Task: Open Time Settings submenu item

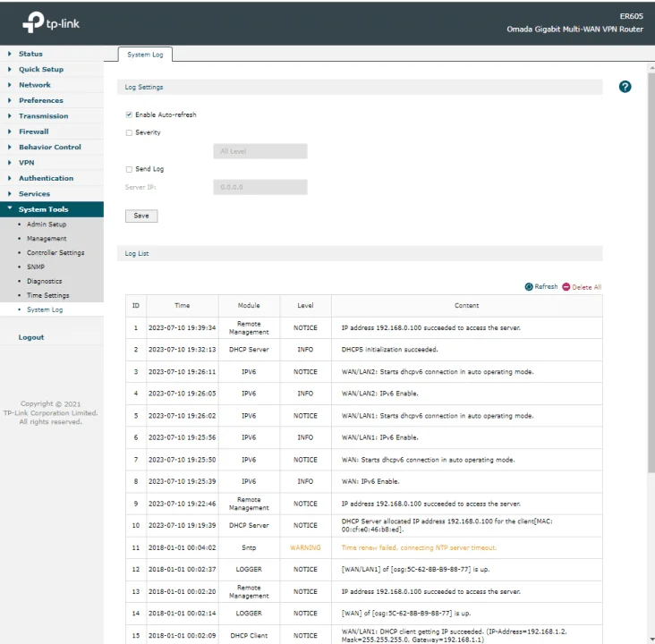Action: (48, 295)
